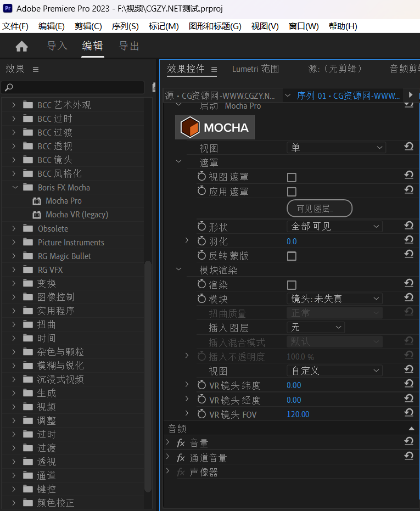Screen dimensions: 420x511
Task: Click the 可见 图层 button
Action: [320, 208]
